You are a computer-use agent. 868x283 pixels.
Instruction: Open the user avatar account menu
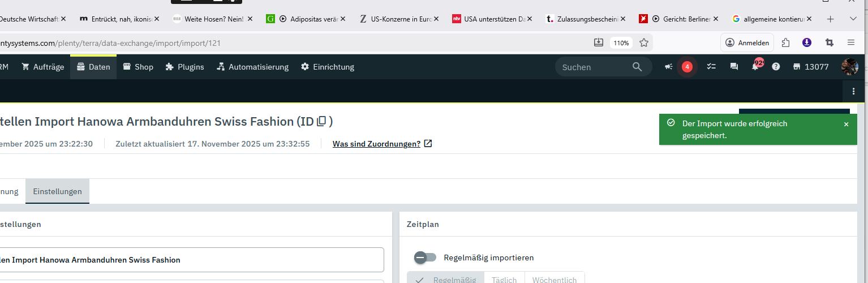[849, 67]
